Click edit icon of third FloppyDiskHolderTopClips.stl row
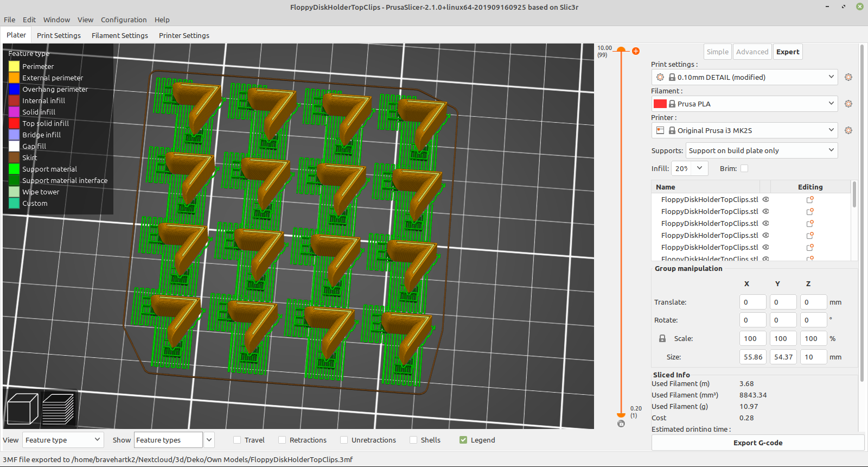Image resolution: width=868 pixels, height=467 pixels. [810, 223]
